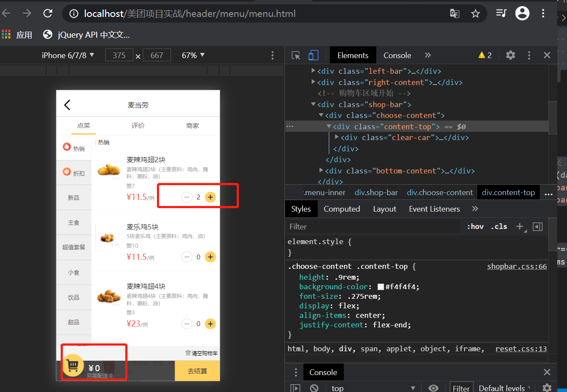The width and height of the screenshot is (567, 392).
Task: Switch to the Elements tab
Action: point(353,56)
